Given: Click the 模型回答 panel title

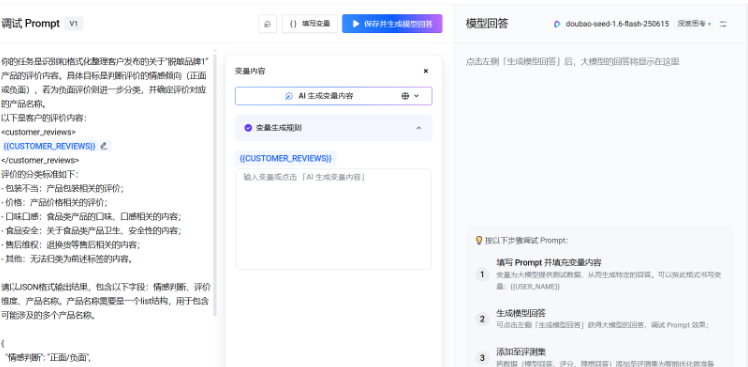Looking at the screenshot, I should [x=487, y=24].
